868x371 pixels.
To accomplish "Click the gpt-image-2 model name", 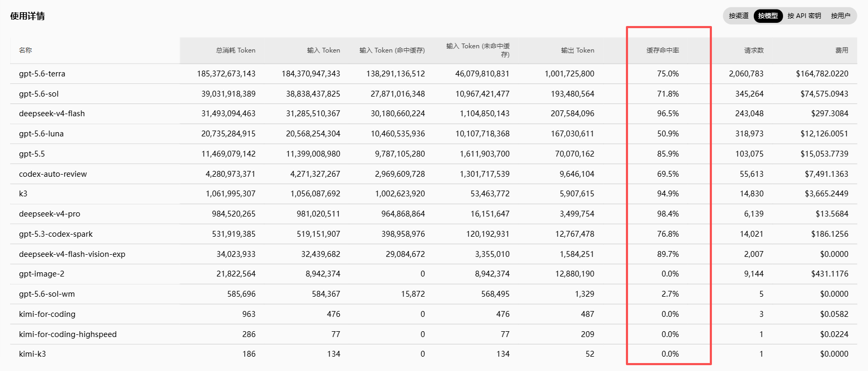I will click(41, 274).
